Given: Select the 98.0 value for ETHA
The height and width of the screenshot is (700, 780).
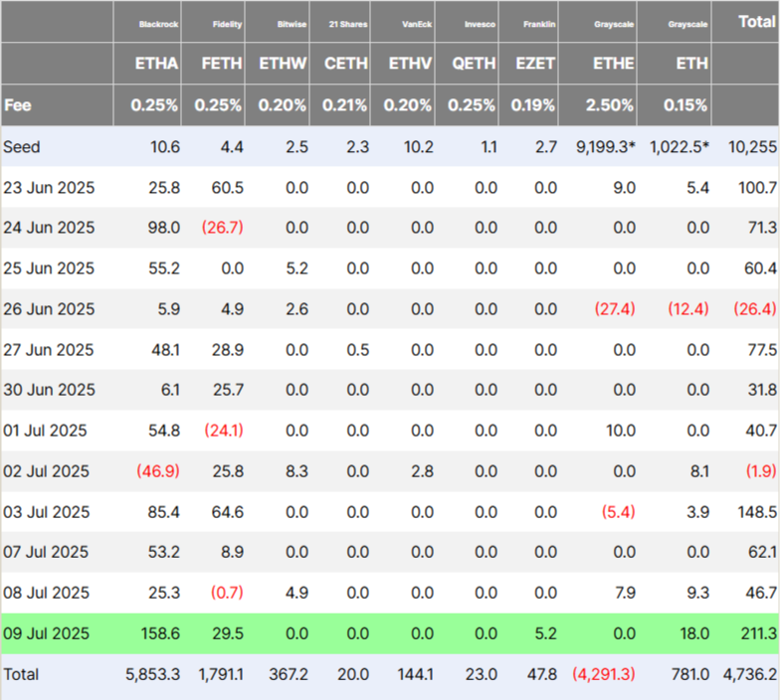Looking at the screenshot, I should (163, 228).
